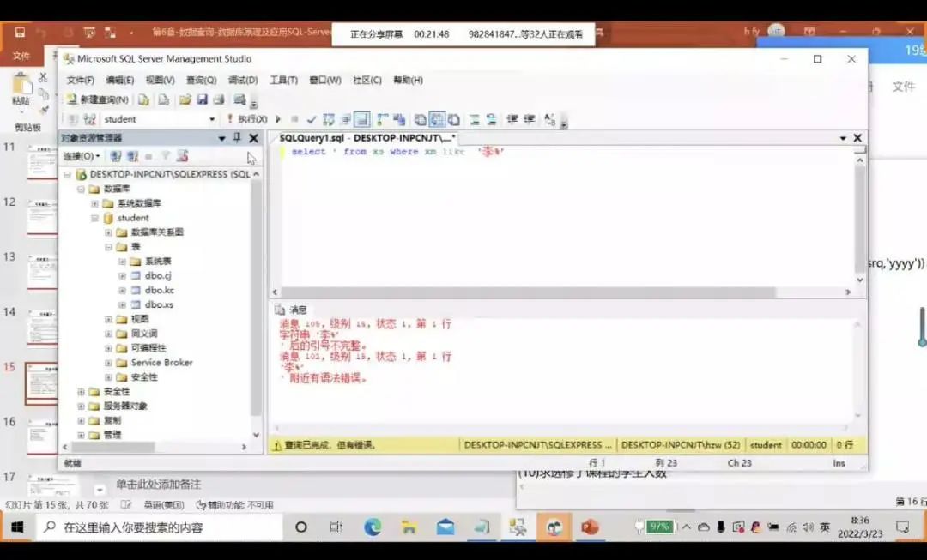Toggle Results to Text output mode
The width and height of the screenshot is (927, 560).
(421, 119)
